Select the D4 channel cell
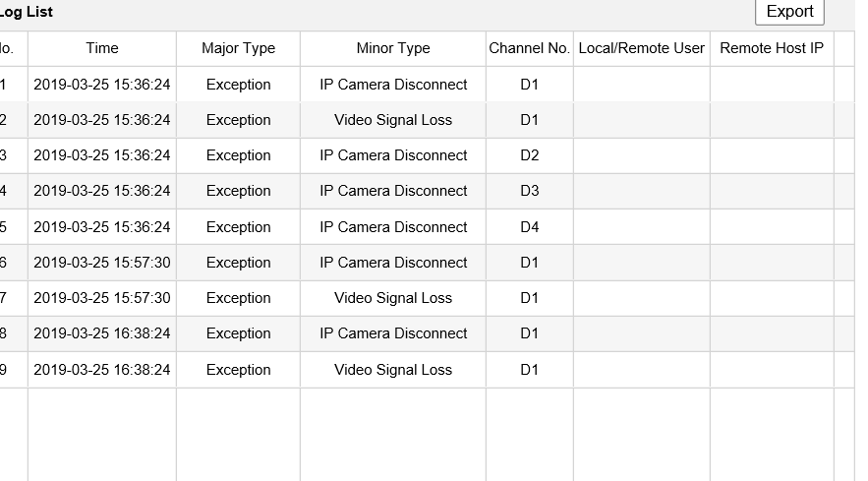 (530, 227)
